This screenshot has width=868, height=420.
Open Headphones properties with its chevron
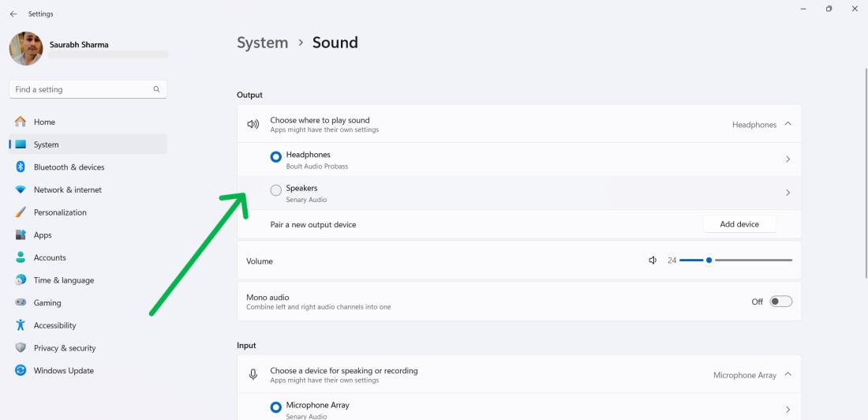point(788,159)
